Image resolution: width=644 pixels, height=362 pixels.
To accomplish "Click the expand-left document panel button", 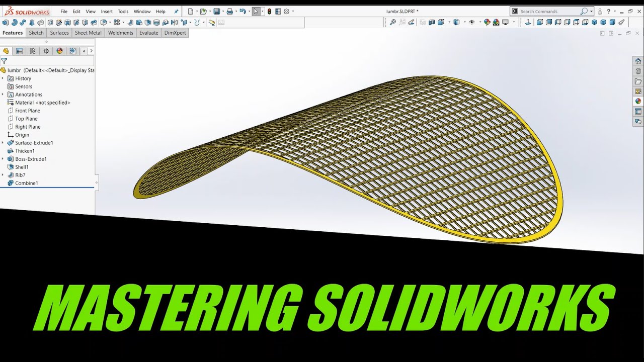I will (x=602, y=33).
